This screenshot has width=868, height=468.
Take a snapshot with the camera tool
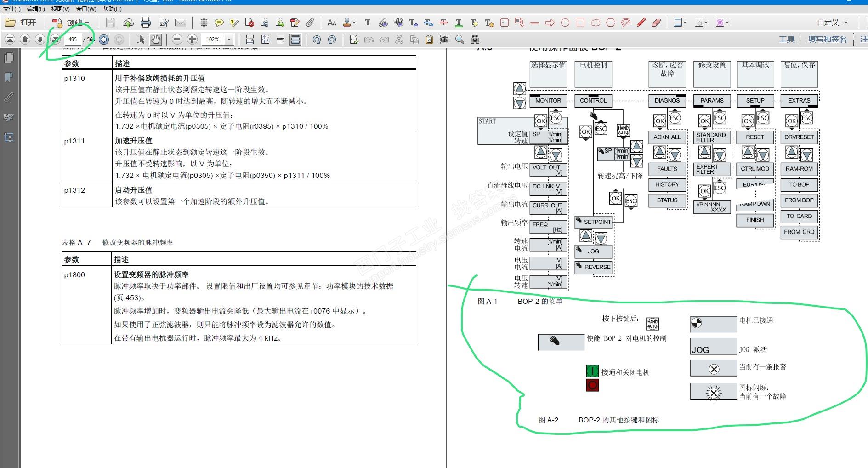[444, 40]
